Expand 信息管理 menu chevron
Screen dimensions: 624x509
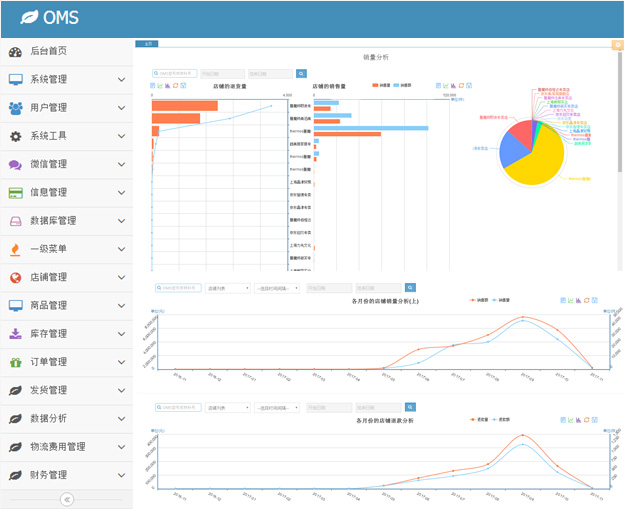point(122,193)
